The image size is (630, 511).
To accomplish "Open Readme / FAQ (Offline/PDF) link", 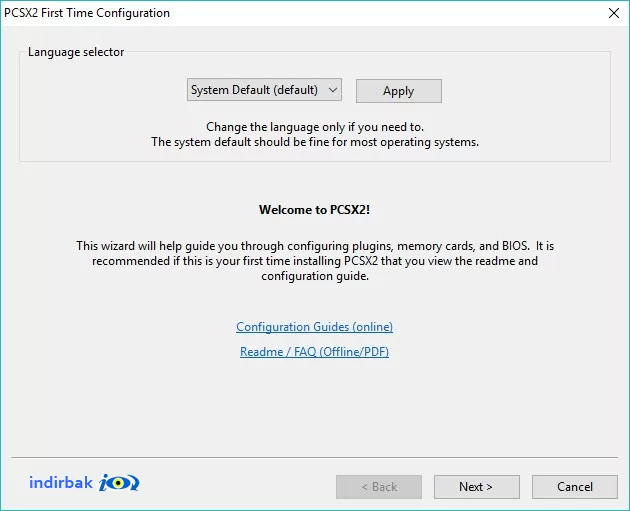I will click(315, 352).
